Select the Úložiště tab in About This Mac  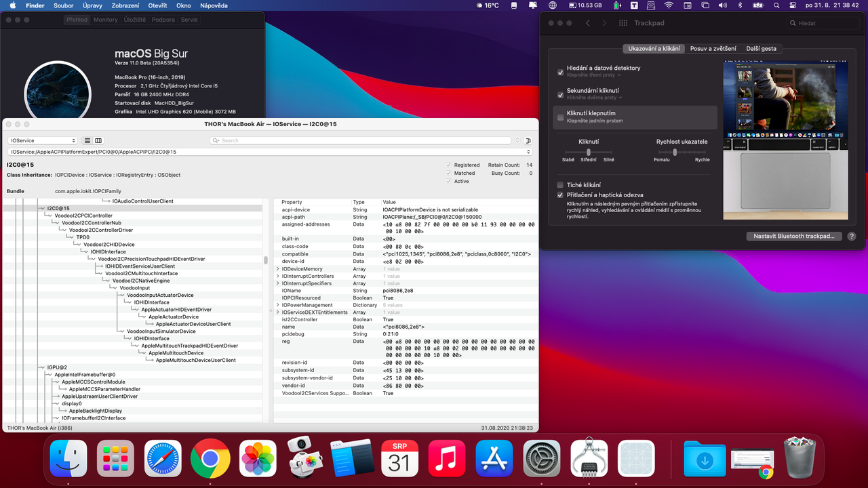pyautogui.click(x=136, y=20)
